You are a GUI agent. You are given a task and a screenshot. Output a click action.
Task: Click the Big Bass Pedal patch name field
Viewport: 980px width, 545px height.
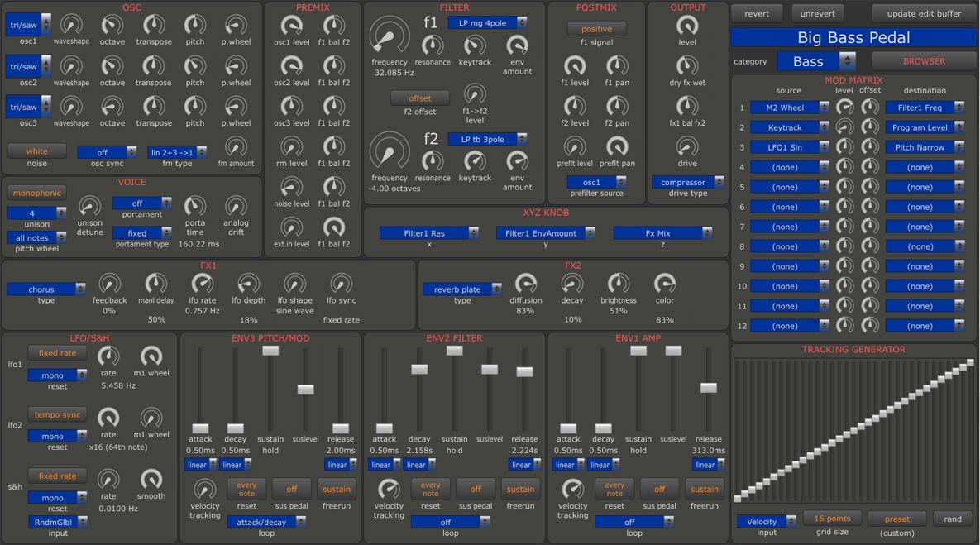(853, 37)
